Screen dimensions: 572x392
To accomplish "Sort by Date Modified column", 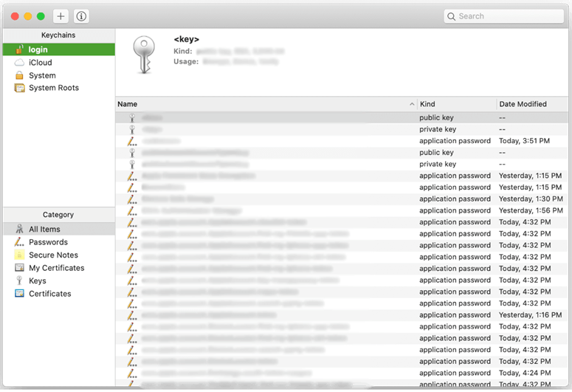I will [x=531, y=104].
